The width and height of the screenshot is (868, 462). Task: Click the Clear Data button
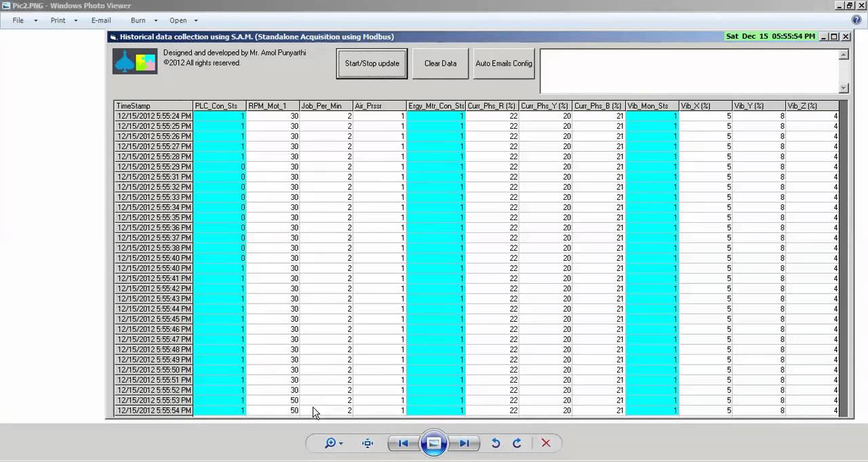pyautogui.click(x=440, y=63)
